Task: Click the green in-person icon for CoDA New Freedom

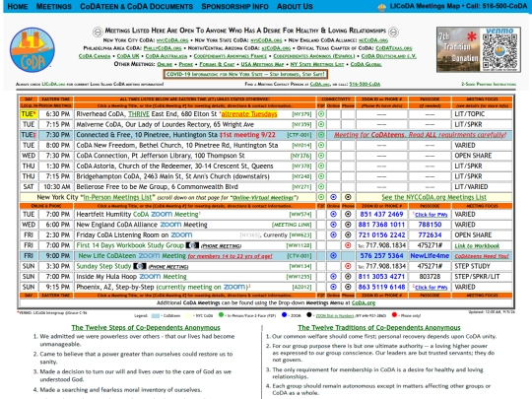Action: coord(321,145)
